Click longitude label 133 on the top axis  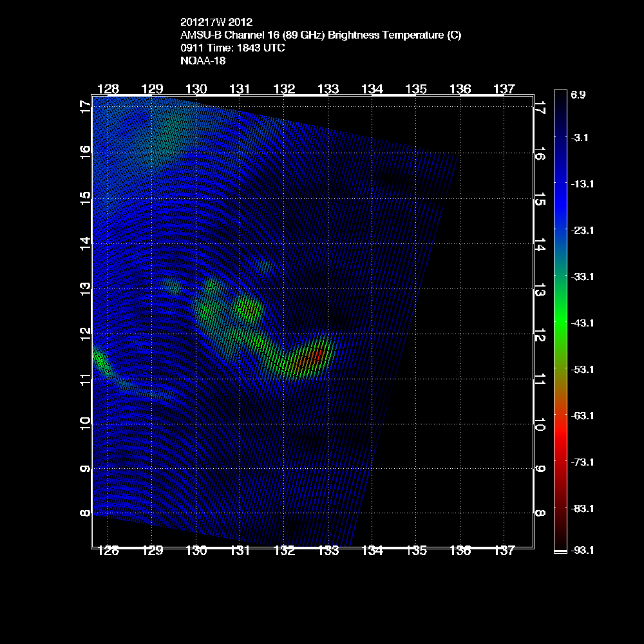coord(328,89)
